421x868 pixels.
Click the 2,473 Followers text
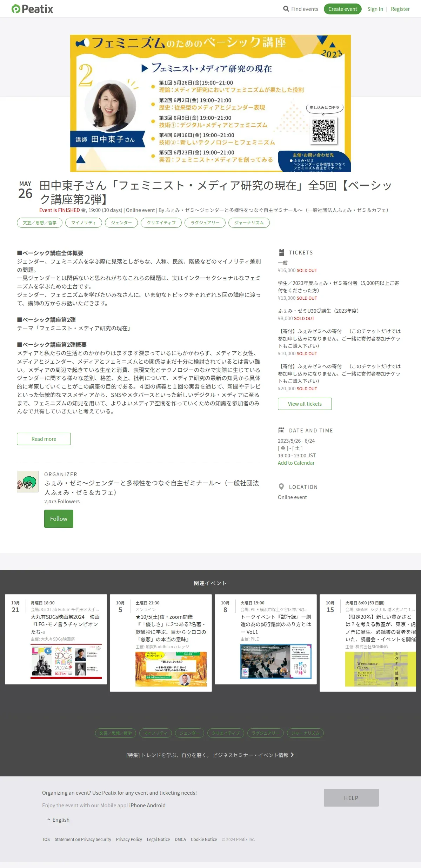62,502
